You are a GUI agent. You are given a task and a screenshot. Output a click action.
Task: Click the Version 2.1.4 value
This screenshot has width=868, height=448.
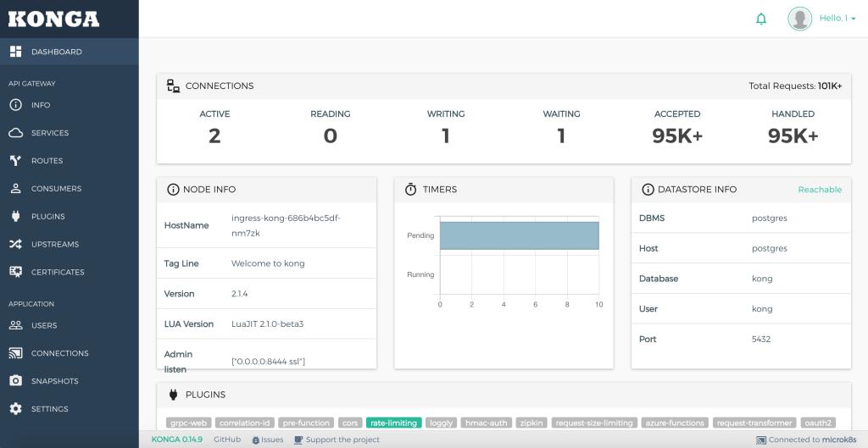click(x=239, y=294)
